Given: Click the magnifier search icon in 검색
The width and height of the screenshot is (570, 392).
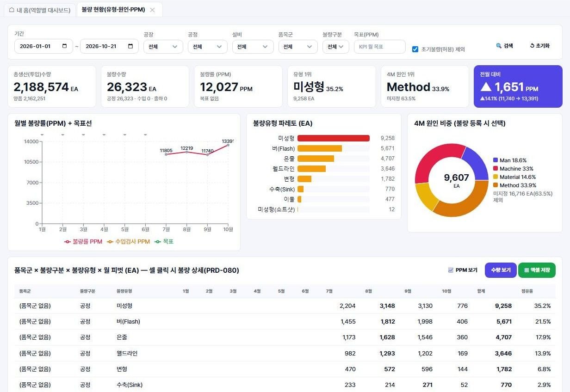Looking at the screenshot, I should [x=499, y=46].
